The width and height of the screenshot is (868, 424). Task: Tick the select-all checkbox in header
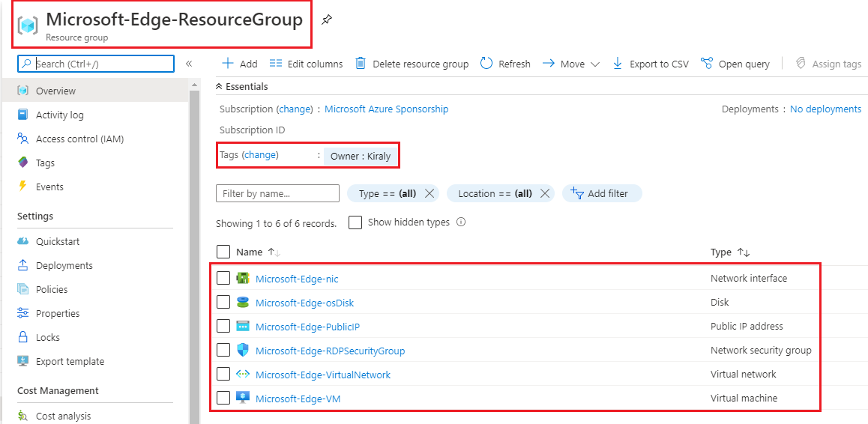(x=223, y=252)
